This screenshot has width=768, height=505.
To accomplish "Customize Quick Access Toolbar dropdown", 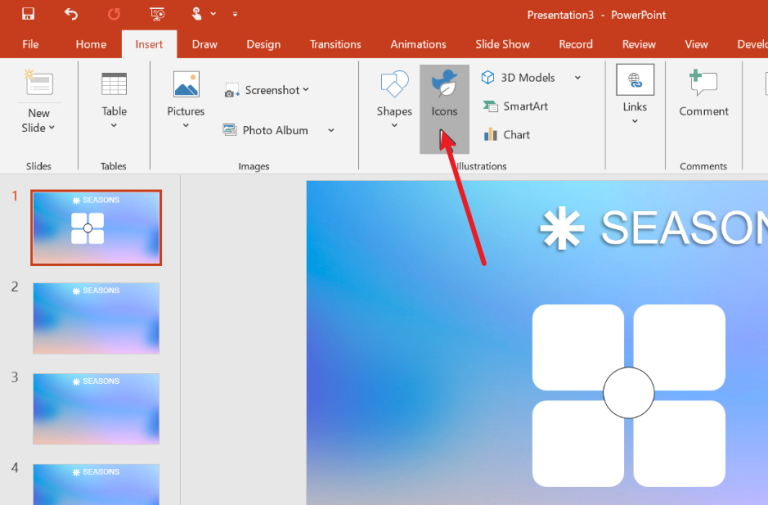I will pyautogui.click(x=235, y=15).
